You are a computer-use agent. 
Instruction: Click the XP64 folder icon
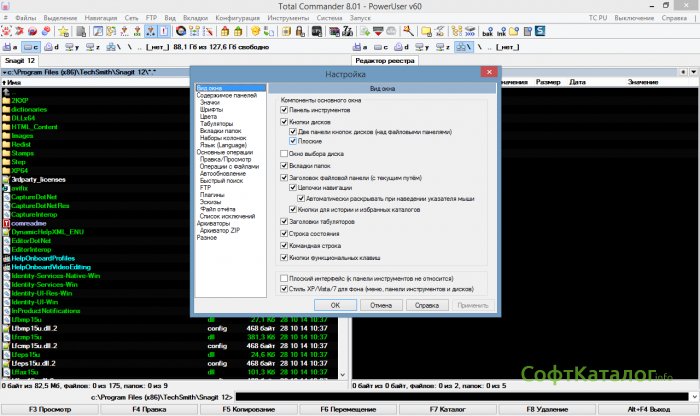6,170
